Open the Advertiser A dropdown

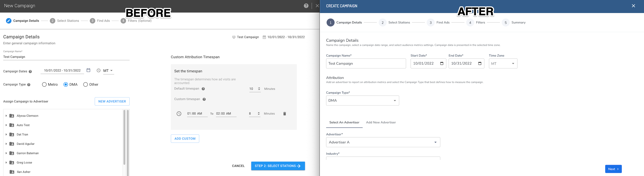[383, 142]
